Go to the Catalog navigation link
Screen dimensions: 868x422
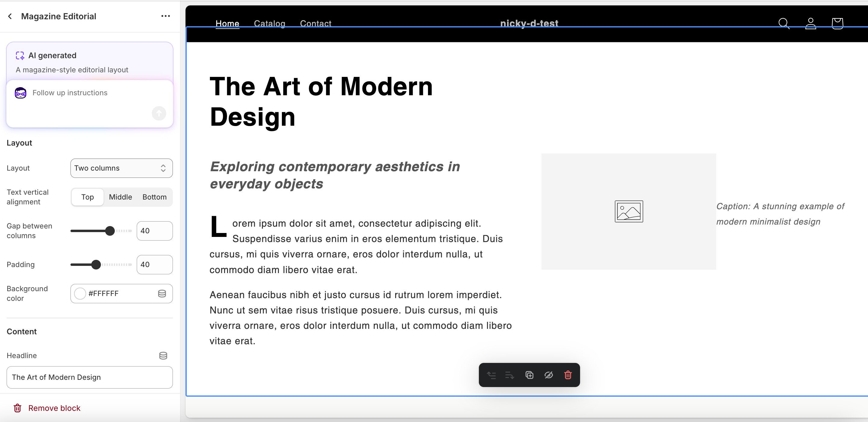269,23
